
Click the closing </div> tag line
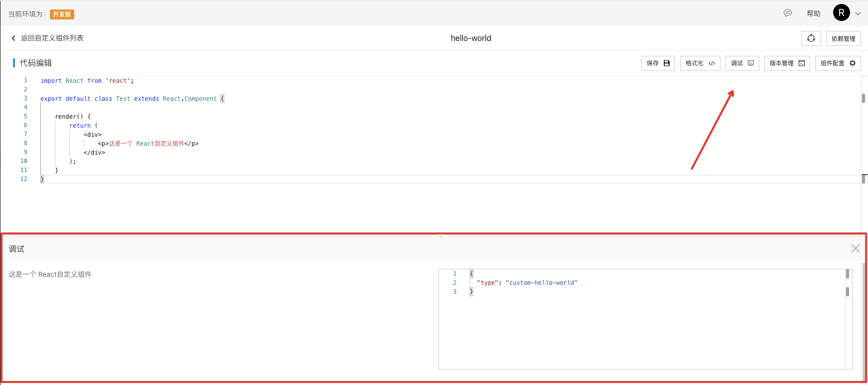[x=94, y=153]
